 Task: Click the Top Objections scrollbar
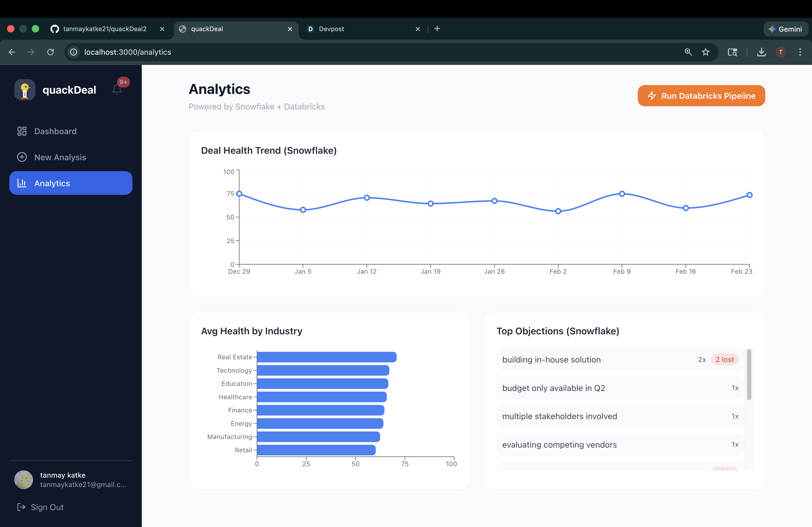click(749, 374)
